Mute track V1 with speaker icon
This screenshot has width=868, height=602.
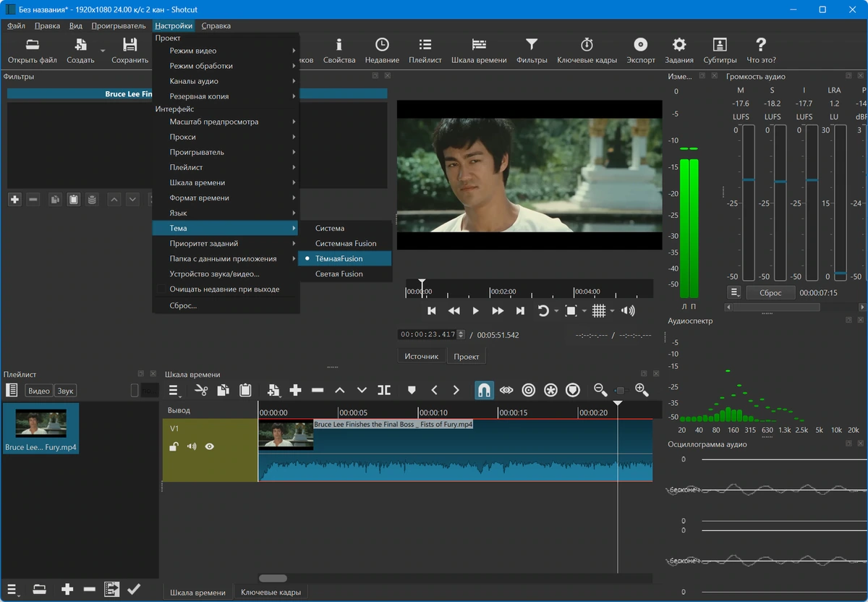(192, 446)
